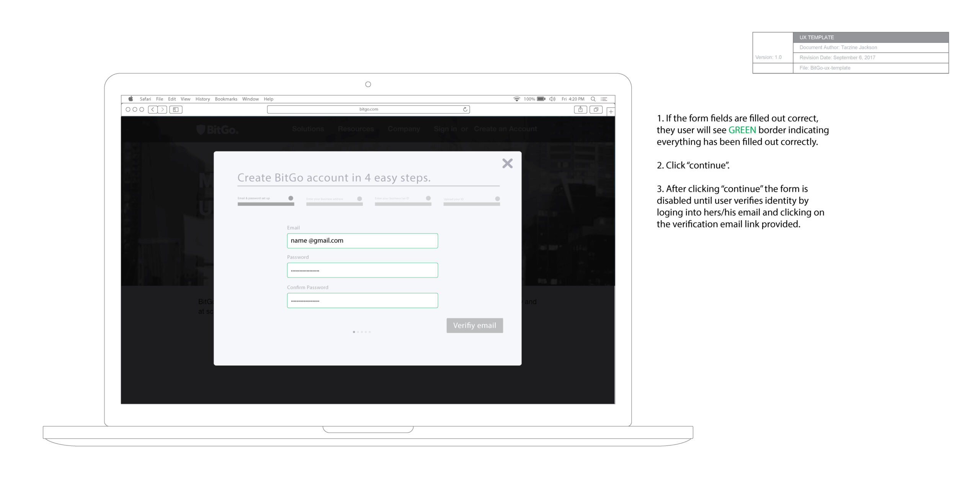Image resolution: width=980 pixels, height=490 pixels.
Task: Click the Create an Account link
Action: click(x=505, y=129)
